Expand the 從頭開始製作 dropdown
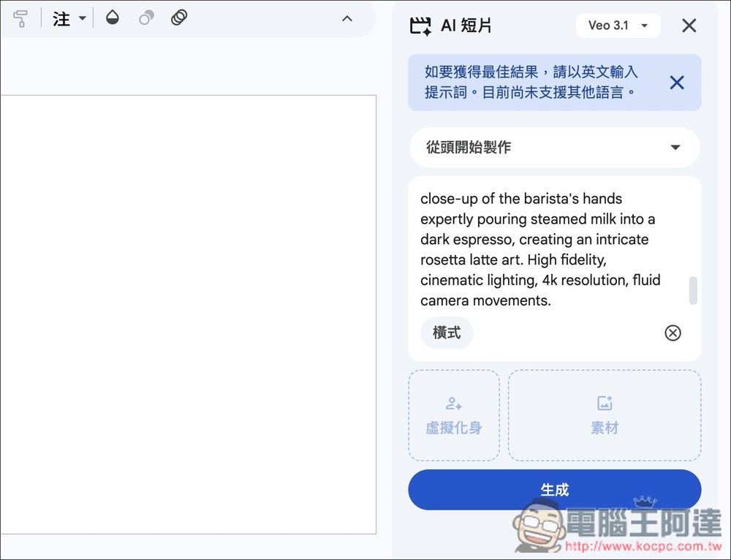Image resolution: width=731 pixels, height=560 pixels. click(554, 147)
